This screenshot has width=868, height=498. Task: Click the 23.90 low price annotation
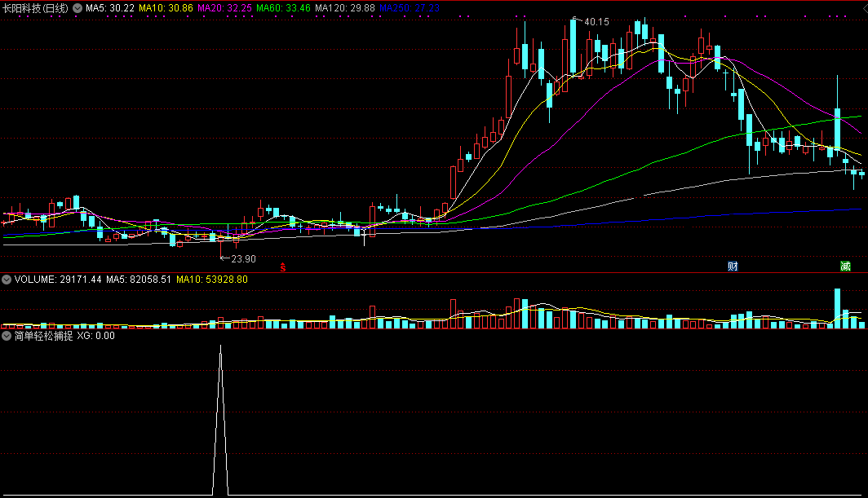tap(243, 259)
